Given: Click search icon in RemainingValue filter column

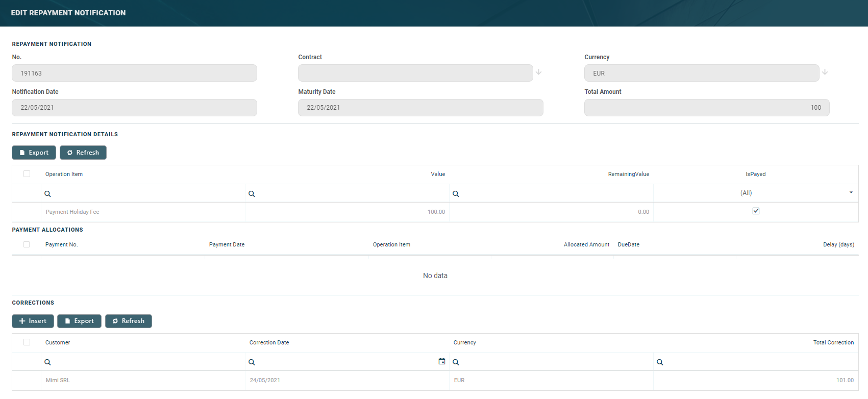Looking at the screenshot, I should coord(456,194).
